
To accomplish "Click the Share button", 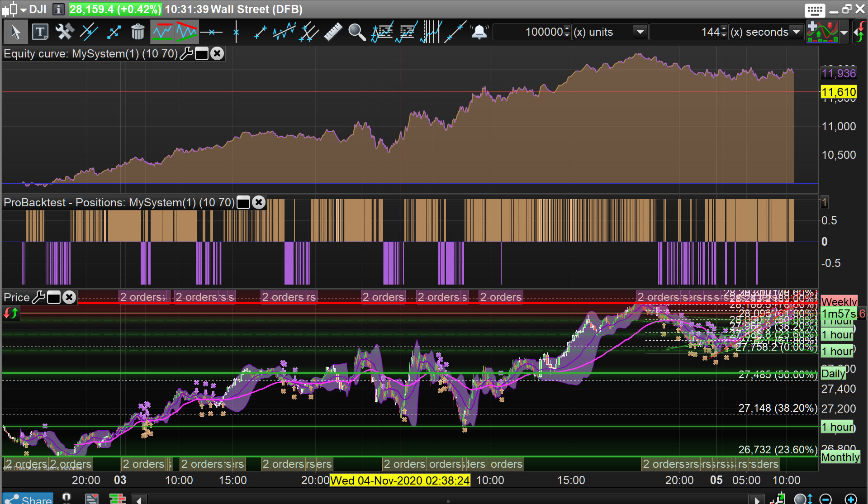I will [x=28, y=499].
